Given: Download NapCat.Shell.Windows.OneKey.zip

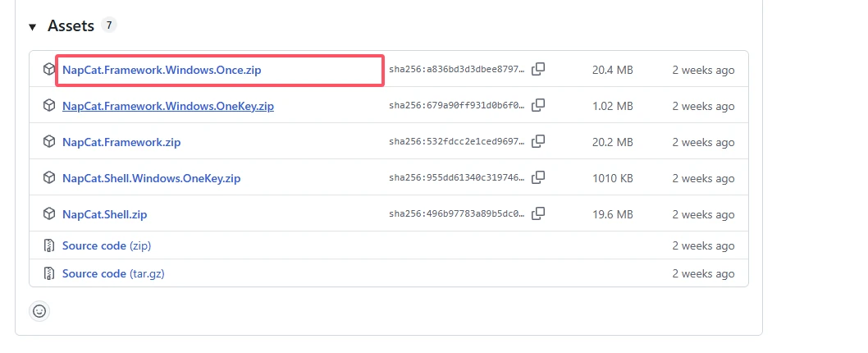Looking at the screenshot, I should 151,178.
